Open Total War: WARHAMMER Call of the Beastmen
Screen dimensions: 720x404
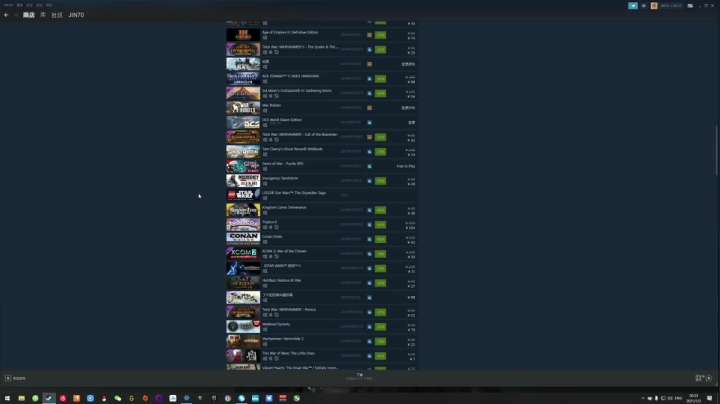coord(299,135)
